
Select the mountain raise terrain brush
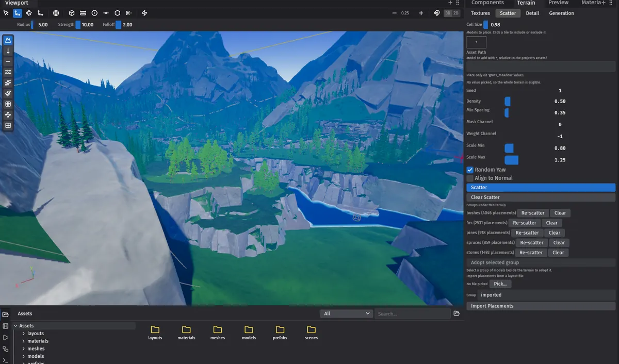pyautogui.click(x=8, y=40)
